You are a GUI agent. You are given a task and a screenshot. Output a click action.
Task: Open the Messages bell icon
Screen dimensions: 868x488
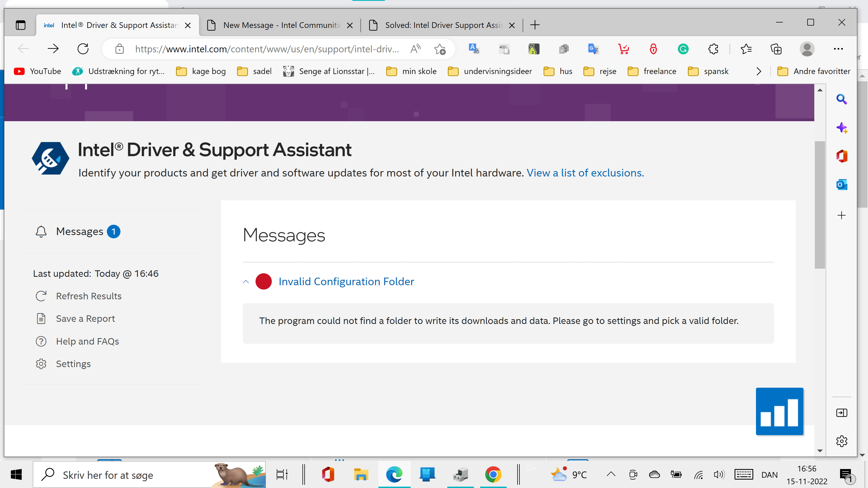41,231
